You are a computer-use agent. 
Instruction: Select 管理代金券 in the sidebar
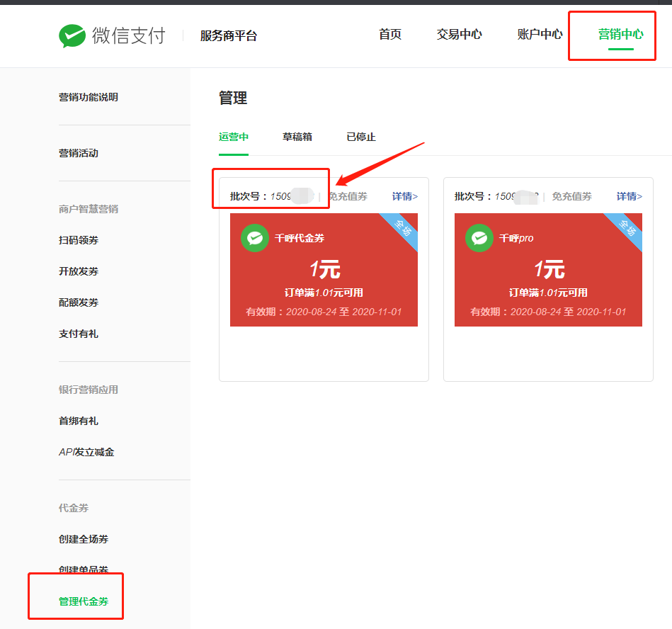(84, 601)
